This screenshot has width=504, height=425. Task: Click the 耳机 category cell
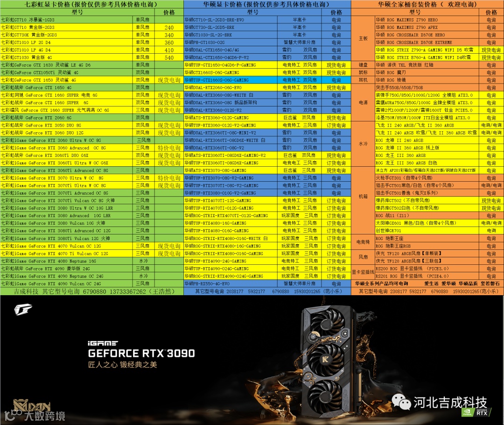363,80
